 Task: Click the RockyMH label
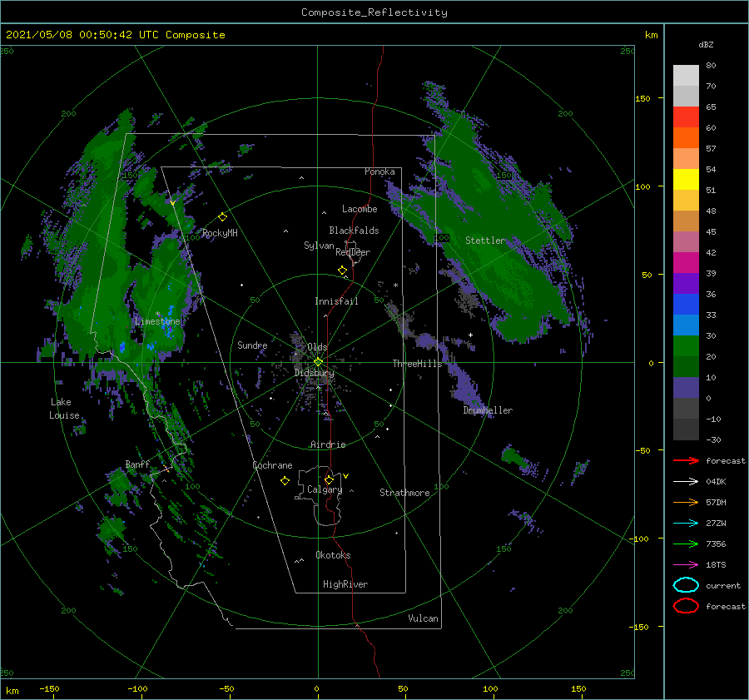coord(220,233)
